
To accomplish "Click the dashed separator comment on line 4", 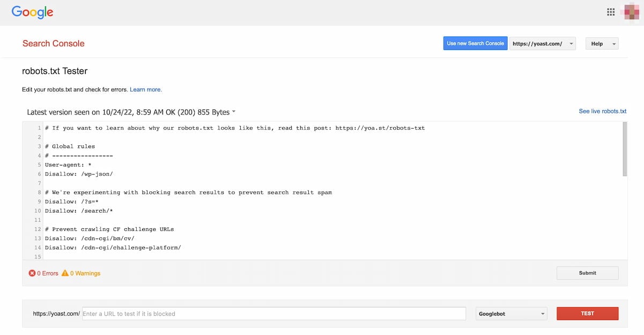I will (x=79, y=156).
